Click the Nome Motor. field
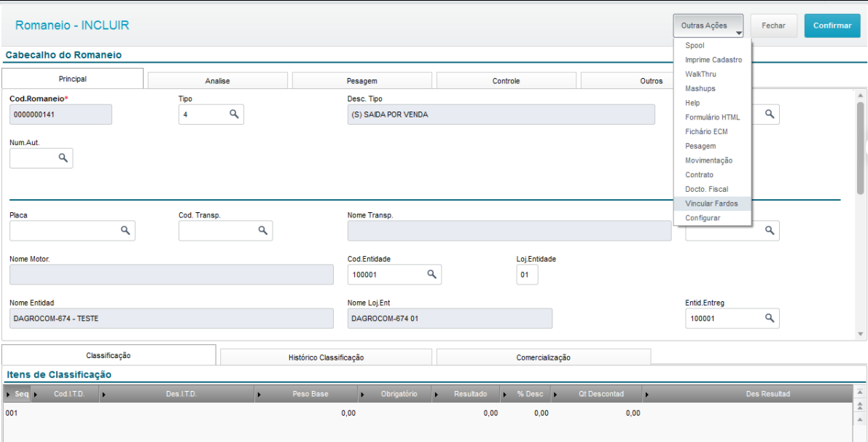 click(171, 274)
